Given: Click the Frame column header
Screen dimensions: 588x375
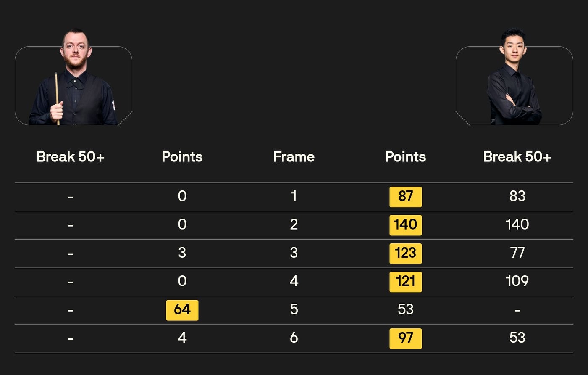Looking at the screenshot, I should (x=294, y=157).
